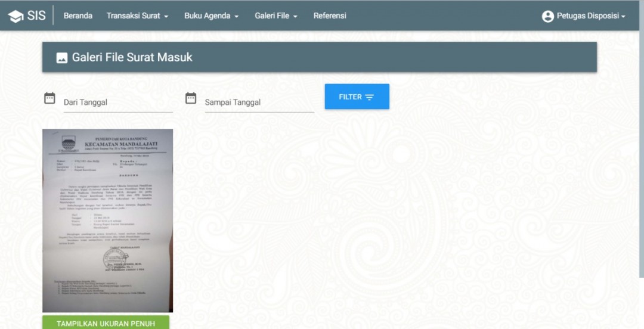Open the Kecamatan Mandalajati letter thumbnail
Viewport: 644px width, 329px height.
[107, 221]
